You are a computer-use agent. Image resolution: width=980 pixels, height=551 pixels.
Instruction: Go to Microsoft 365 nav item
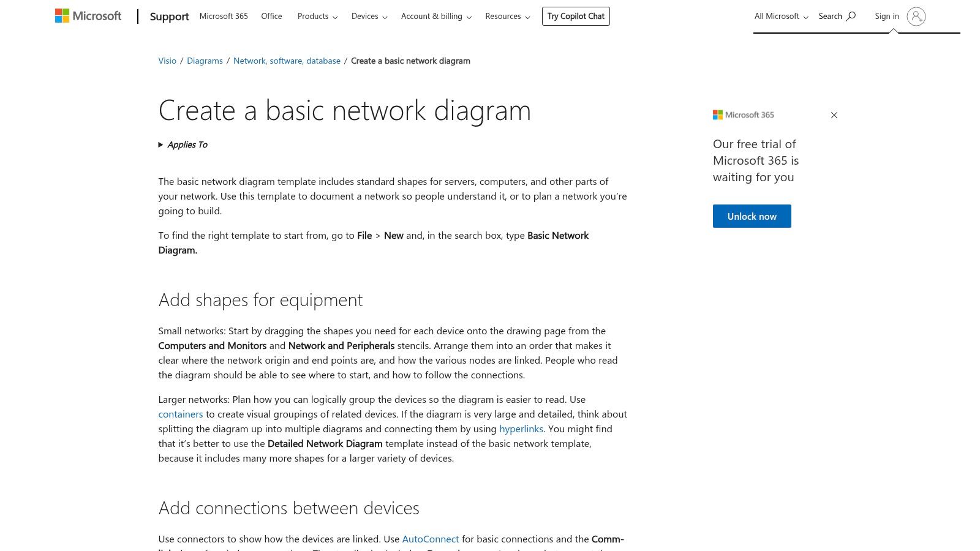point(224,17)
